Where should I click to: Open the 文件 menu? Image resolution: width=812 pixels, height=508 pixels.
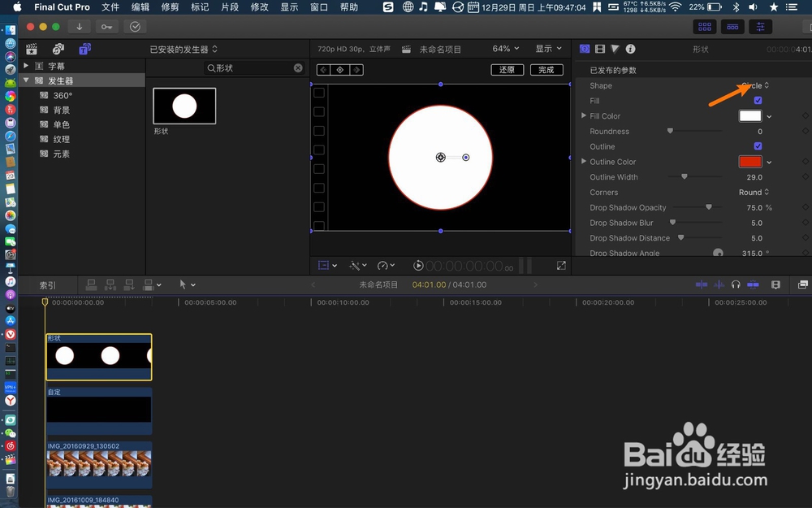110,7
